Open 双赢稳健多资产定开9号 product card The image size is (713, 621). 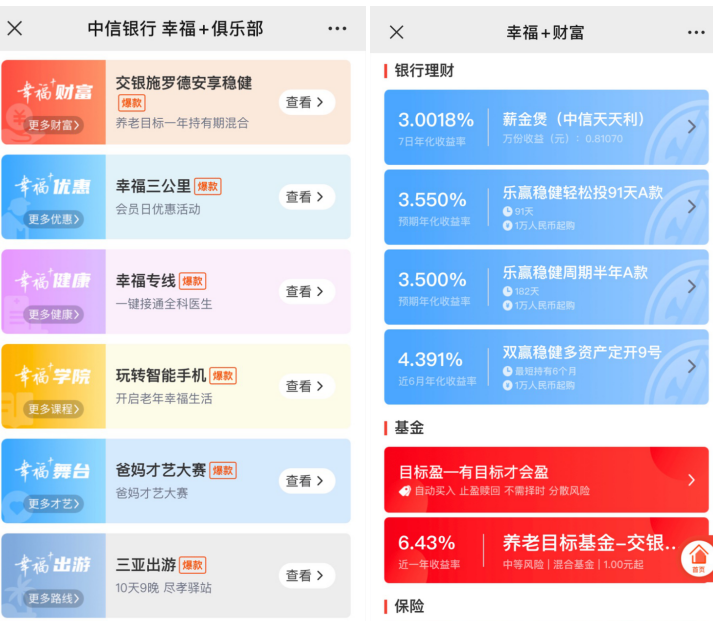(545, 367)
